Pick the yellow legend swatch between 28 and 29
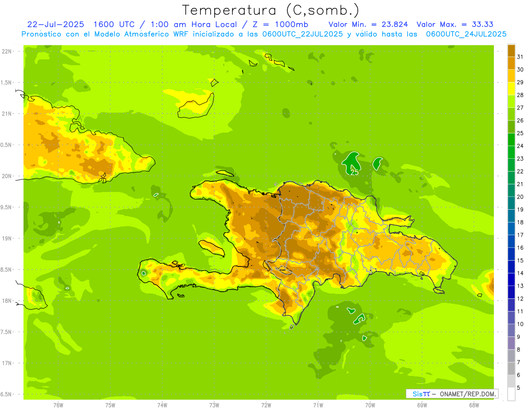532x411 pixels. (x=511, y=88)
